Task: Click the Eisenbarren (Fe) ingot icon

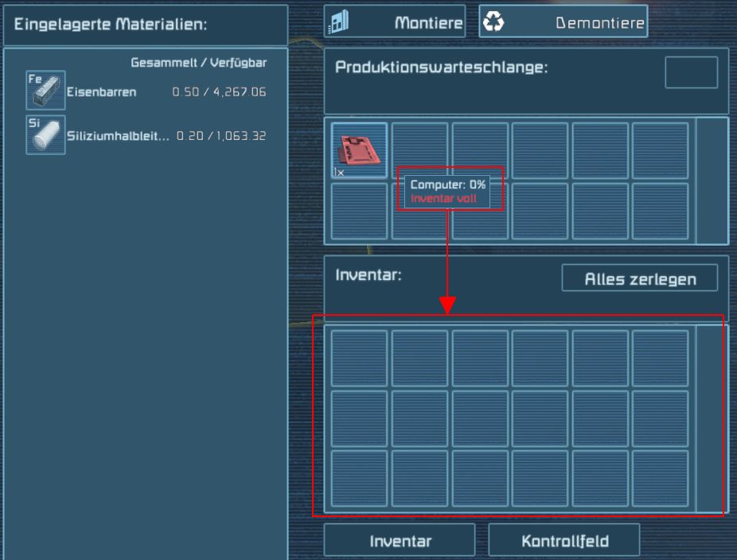Action: tap(45, 90)
